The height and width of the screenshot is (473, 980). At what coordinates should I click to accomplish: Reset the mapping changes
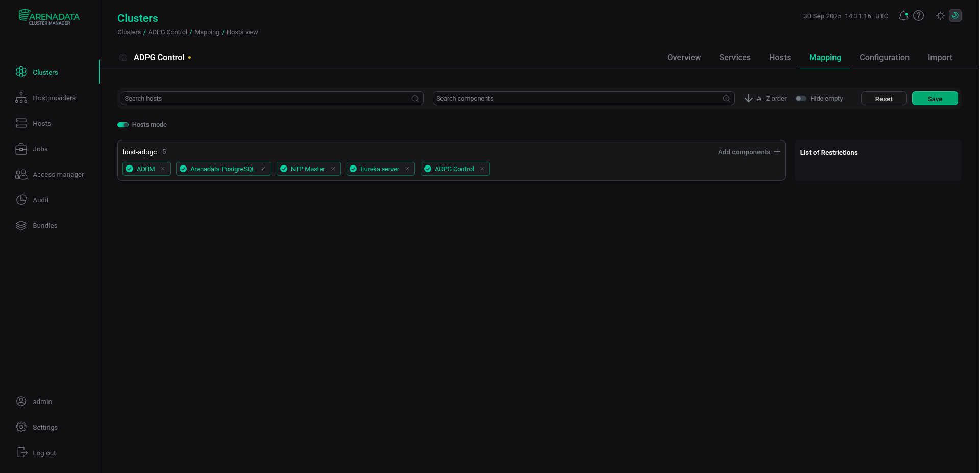[884, 98]
